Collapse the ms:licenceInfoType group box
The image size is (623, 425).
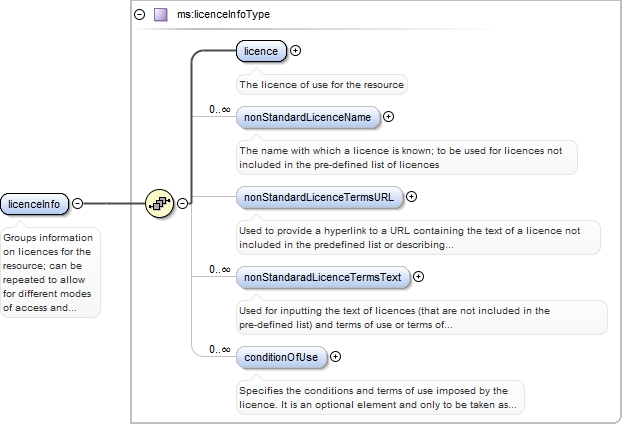139,15
